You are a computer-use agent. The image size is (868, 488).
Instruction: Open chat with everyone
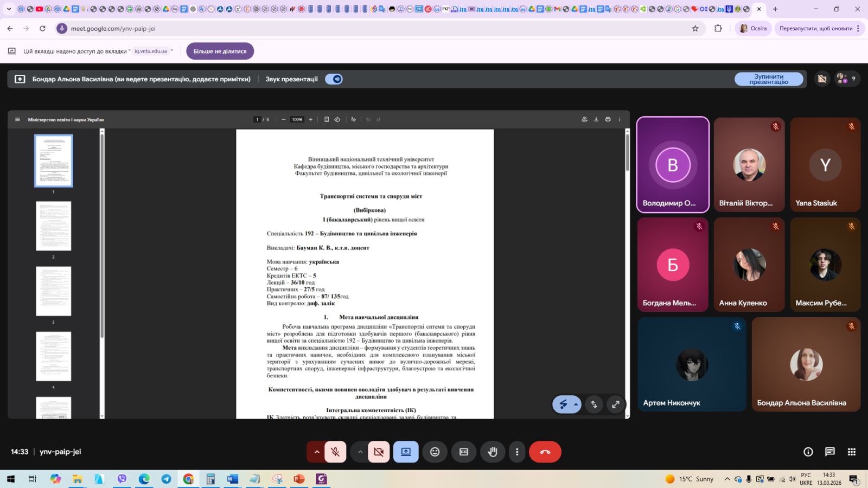(829, 452)
